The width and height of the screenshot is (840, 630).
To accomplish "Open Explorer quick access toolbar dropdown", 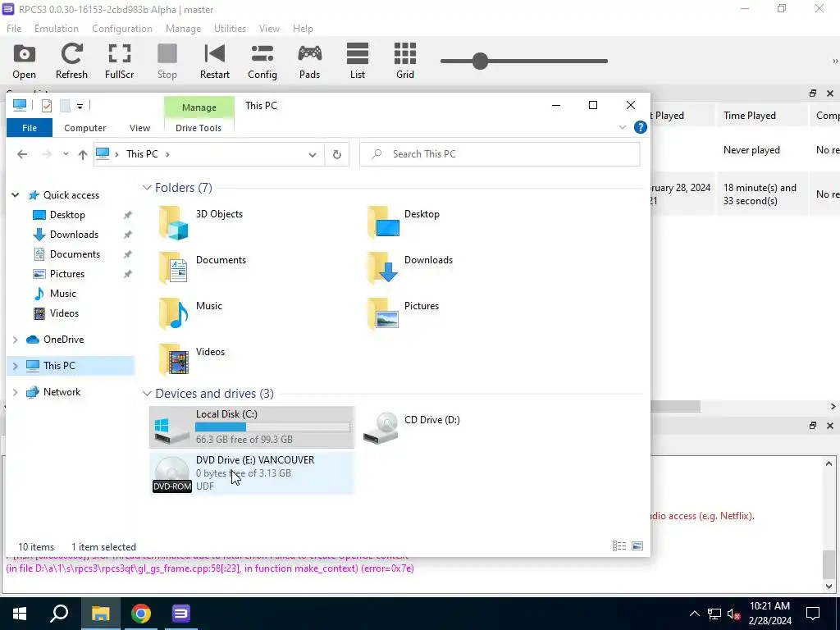I will [x=80, y=106].
